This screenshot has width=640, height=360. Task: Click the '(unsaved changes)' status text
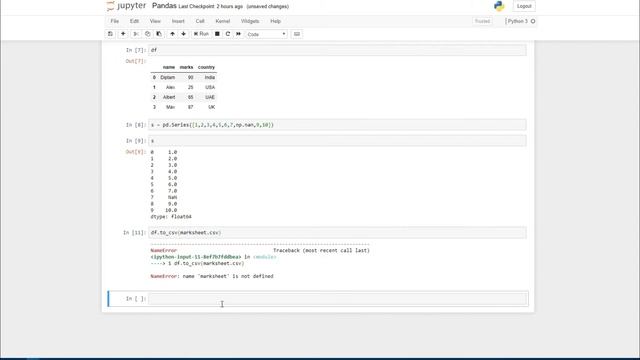pos(268,7)
